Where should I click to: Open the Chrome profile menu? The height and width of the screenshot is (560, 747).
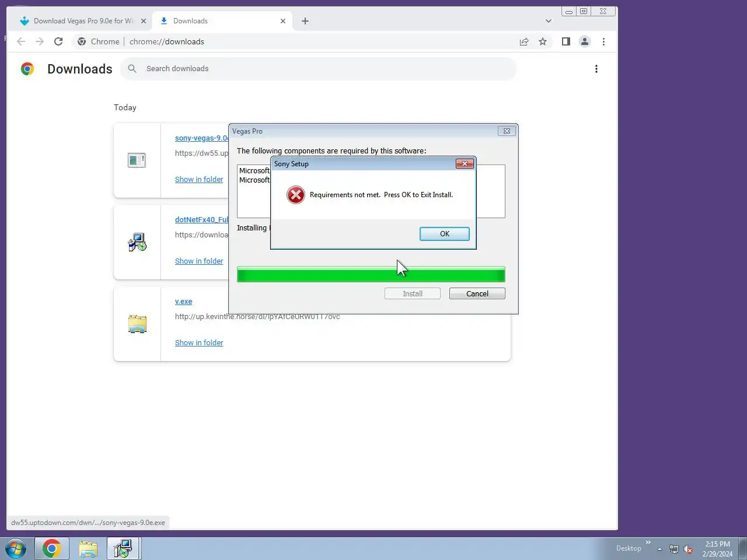coord(584,41)
